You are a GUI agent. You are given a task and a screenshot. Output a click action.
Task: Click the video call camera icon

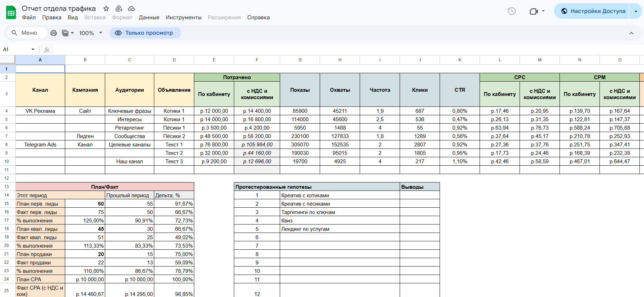pyautogui.click(x=534, y=11)
